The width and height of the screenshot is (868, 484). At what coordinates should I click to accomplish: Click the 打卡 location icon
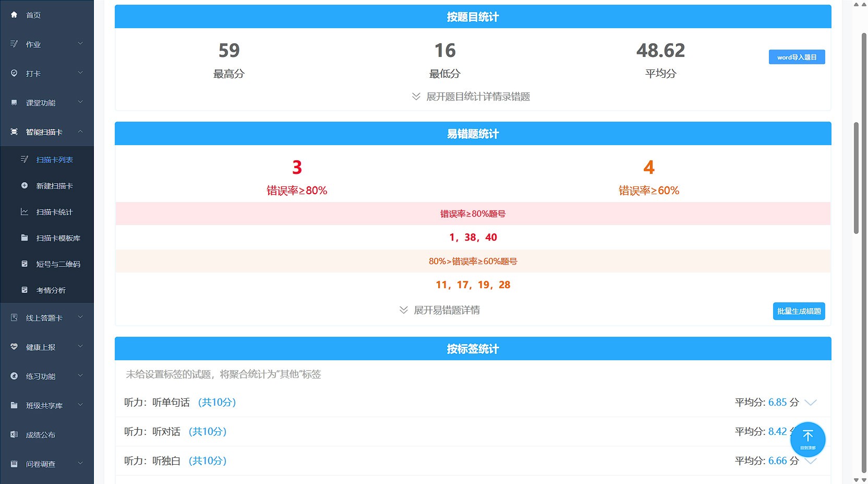point(14,73)
